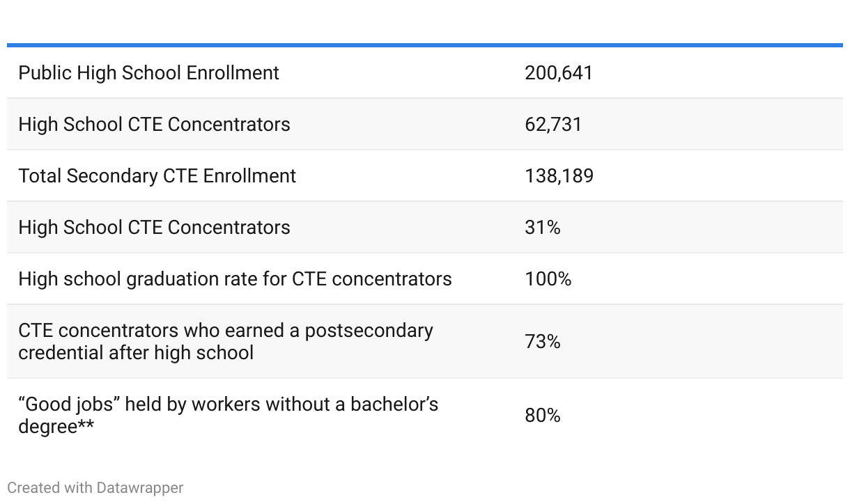Click the "Good jobs" row label
The image size is (850, 504).
(228, 415)
